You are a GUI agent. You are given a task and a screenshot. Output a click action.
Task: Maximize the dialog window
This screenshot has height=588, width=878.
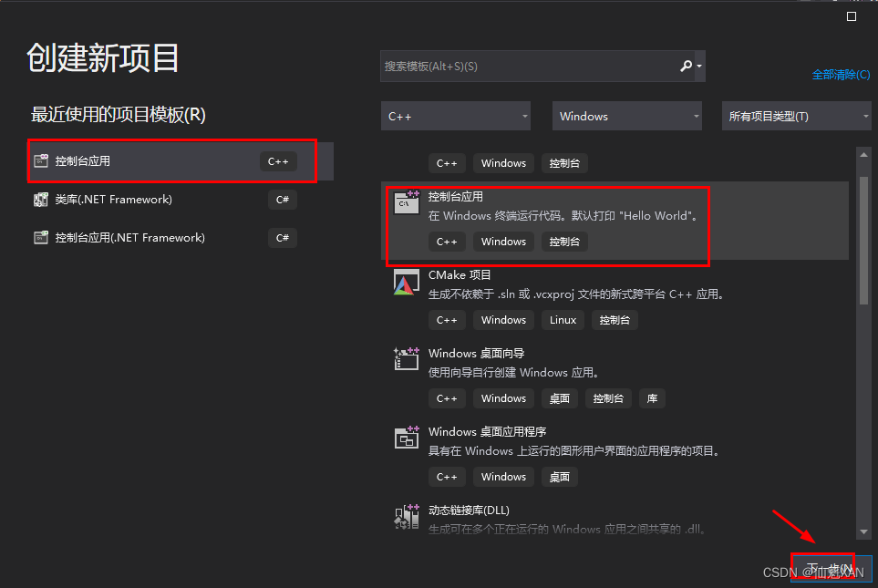(852, 16)
